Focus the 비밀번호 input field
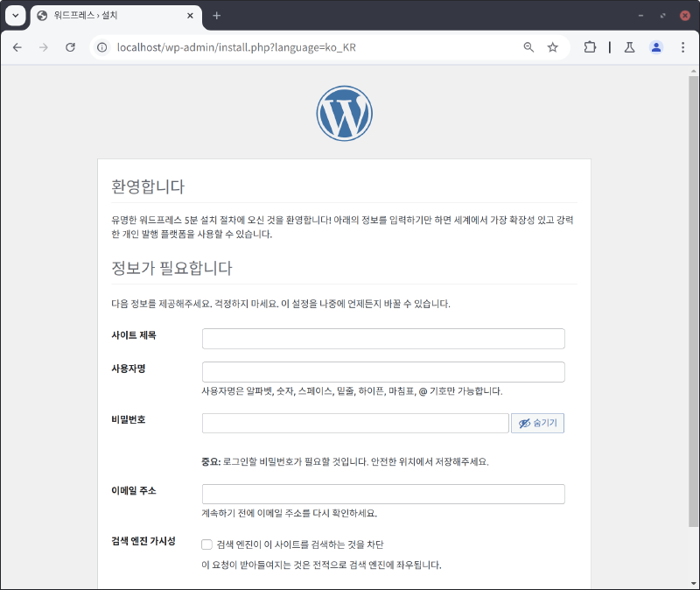700x590 pixels. (x=355, y=423)
